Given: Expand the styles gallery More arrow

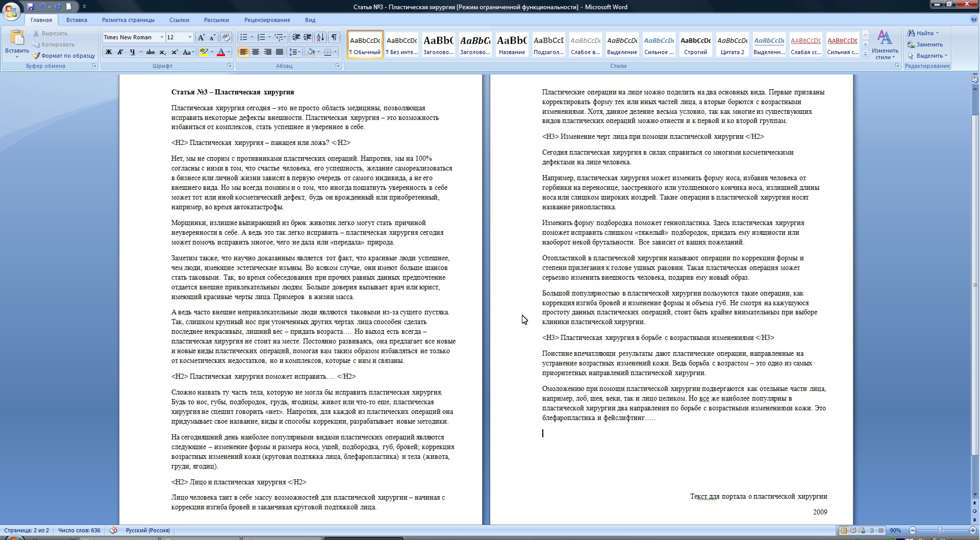Looking at the screenshot, I should tap(865, 54).
